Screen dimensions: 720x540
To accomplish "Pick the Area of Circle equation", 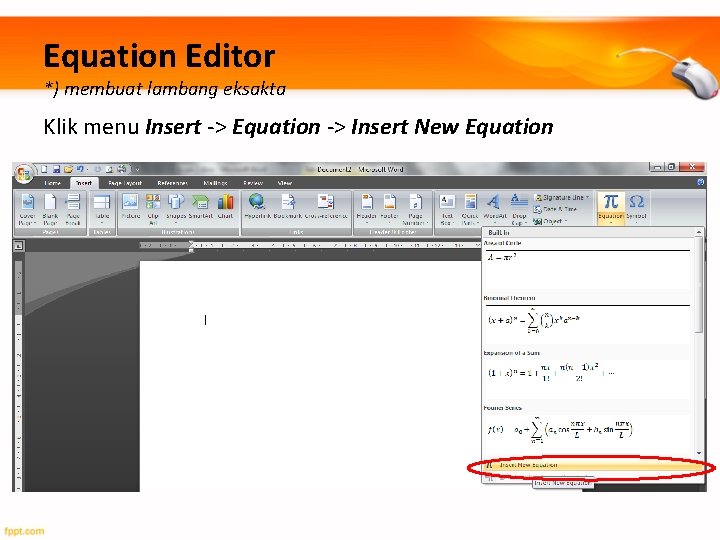I will pos(587,264).
